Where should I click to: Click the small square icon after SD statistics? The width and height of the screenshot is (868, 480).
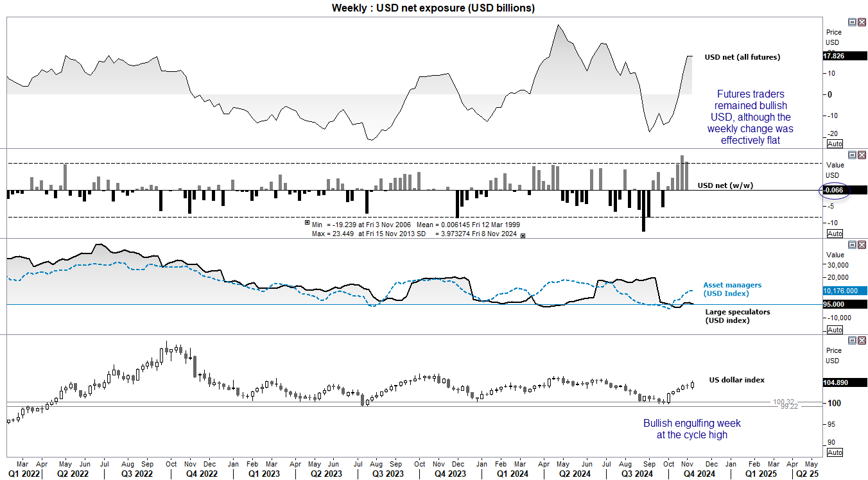(x=523, y=236)
